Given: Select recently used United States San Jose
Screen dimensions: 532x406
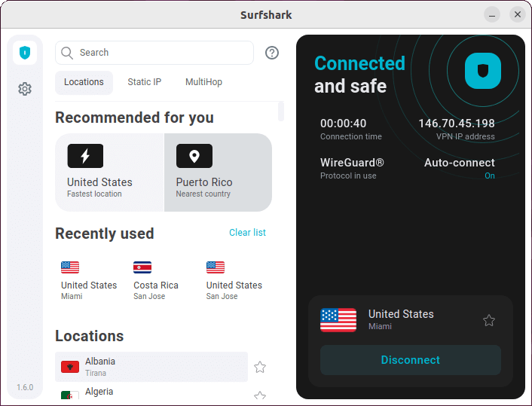Looking at the screenshot, I should [x=234, y=281].
